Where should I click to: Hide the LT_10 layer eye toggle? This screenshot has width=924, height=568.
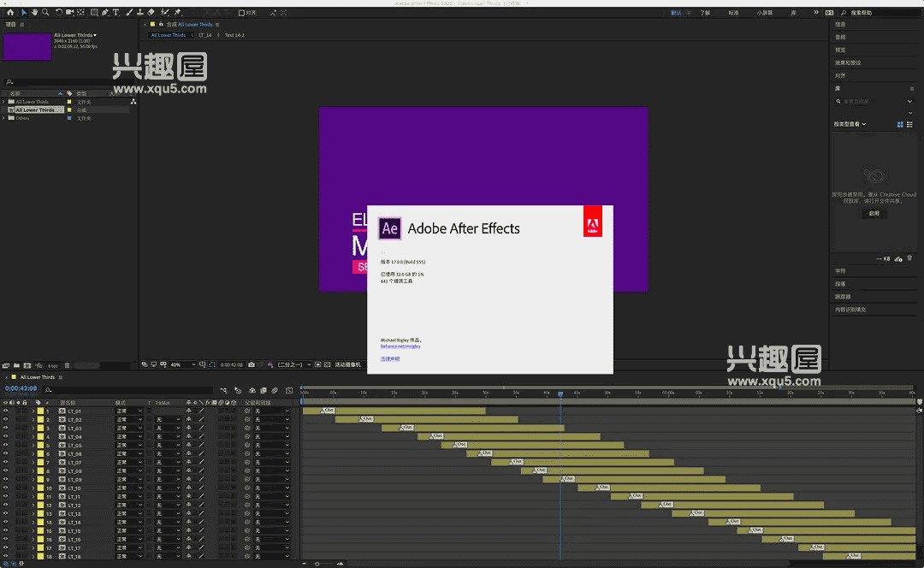pyautogui.click(x=6, y=488)
